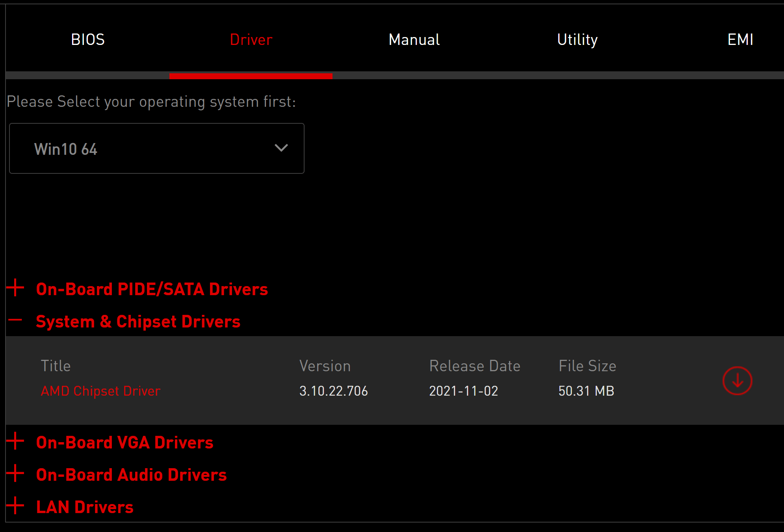784x532 pixels.
Task: Switch to the BIOS tab
Action: point(87,40)
